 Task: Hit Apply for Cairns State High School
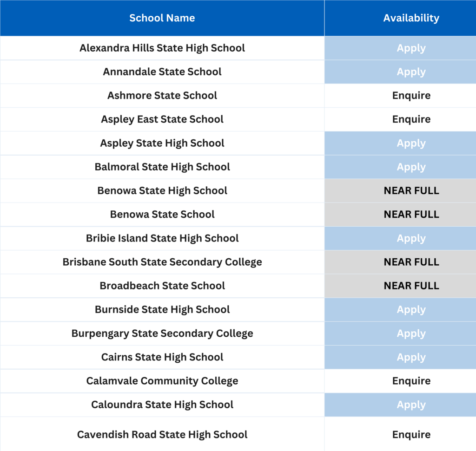[x=411, y=357]
